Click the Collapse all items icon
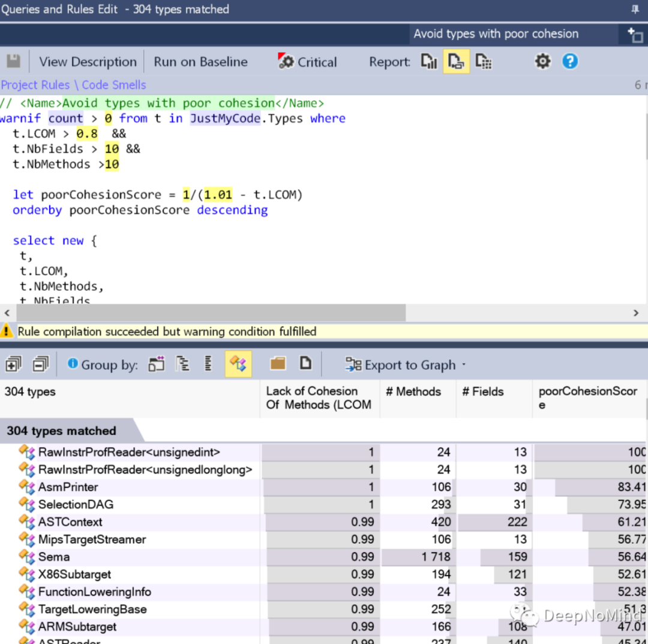Image resolution: width=648 pixels, height=644 pixels. (40, 364)
